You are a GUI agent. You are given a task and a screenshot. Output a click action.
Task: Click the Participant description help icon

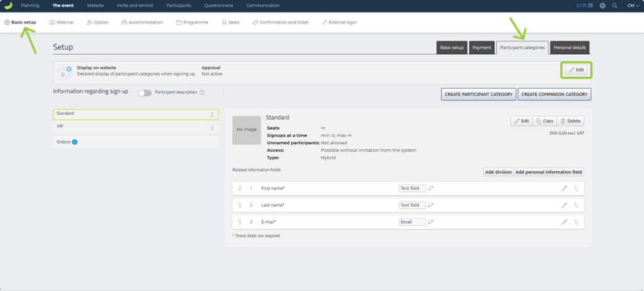pos(202,93)
